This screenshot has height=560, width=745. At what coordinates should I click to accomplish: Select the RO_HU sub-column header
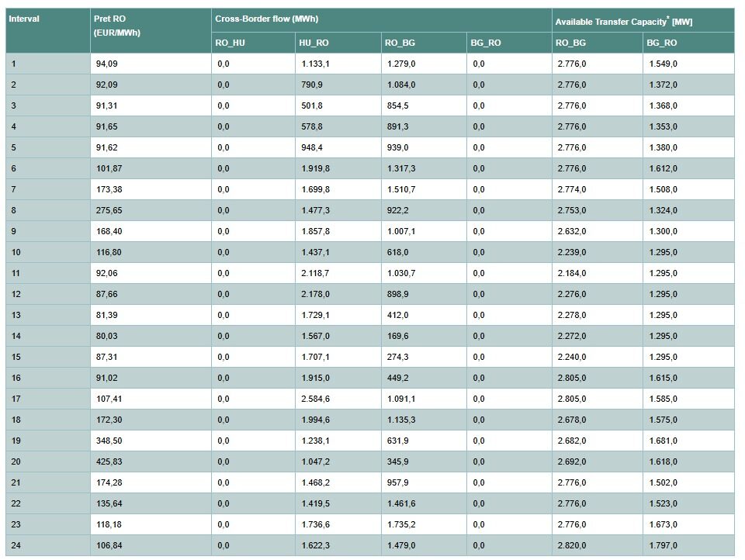pyautogui.click(x=230, y=43)
